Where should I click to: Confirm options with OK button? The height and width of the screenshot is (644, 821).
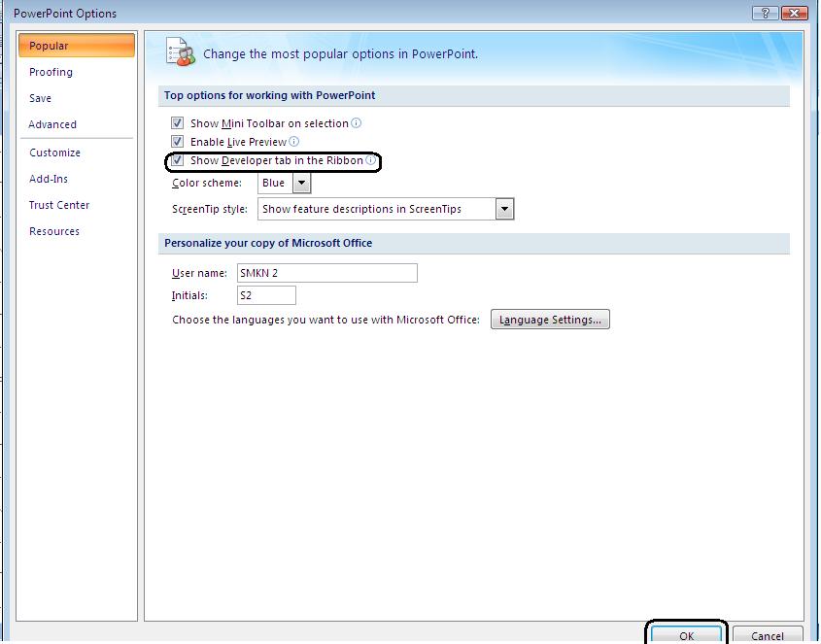coord(686,635)
